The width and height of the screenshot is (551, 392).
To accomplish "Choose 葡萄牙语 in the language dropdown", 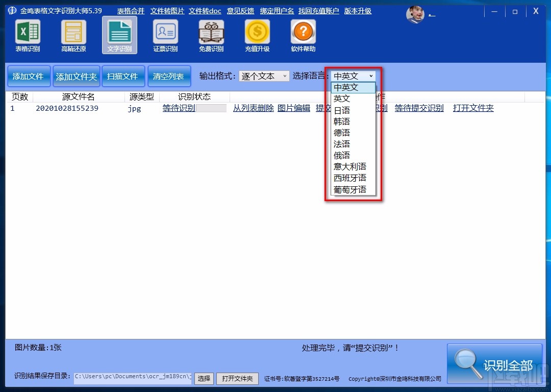I will pyautogui.click(x=350, y=189).
